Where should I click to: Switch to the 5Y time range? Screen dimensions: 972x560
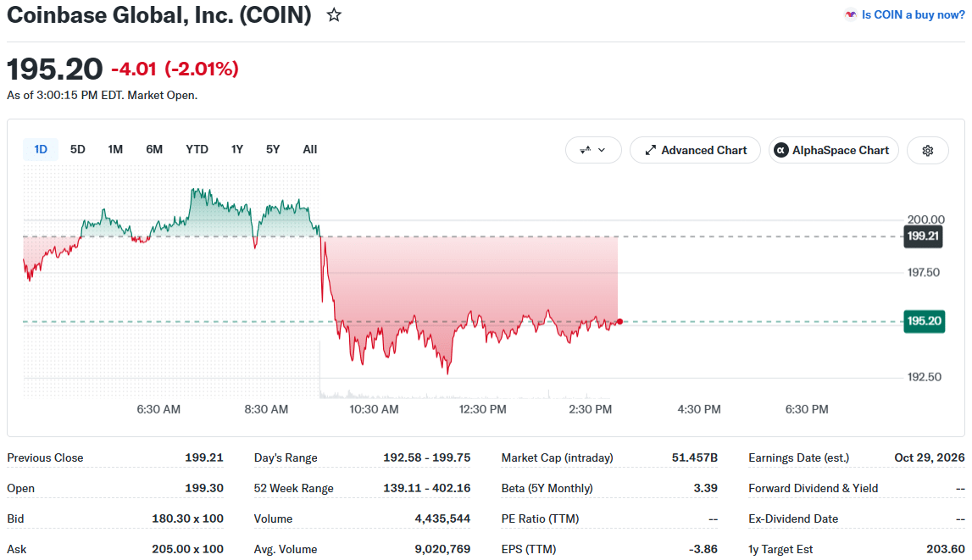tap(273, 149)
